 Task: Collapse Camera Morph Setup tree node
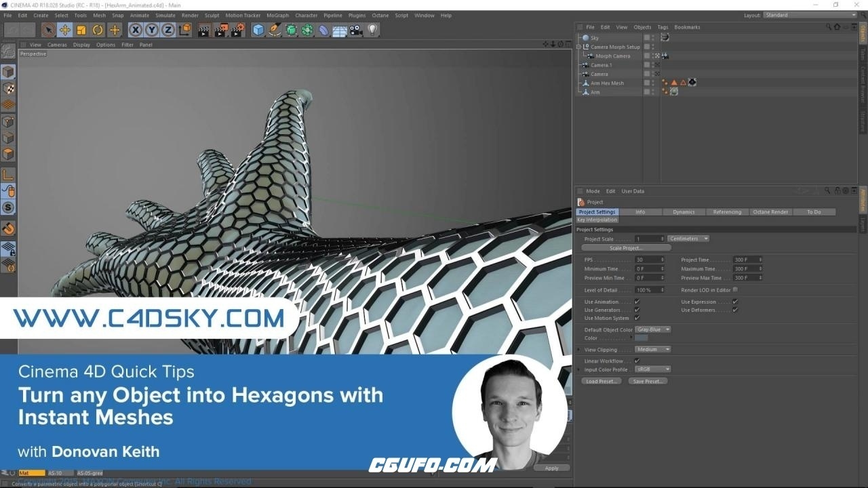tap(578, 47)
